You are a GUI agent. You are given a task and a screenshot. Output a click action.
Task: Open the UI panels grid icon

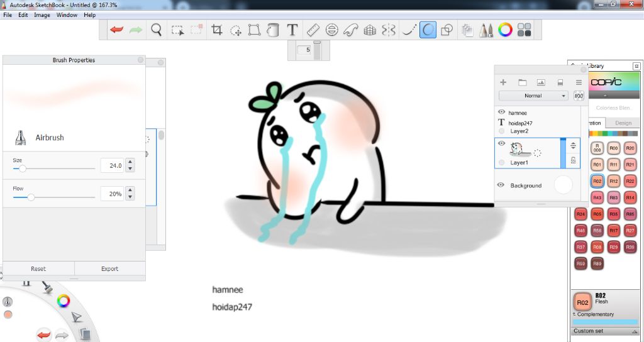(x=525, y=30)
